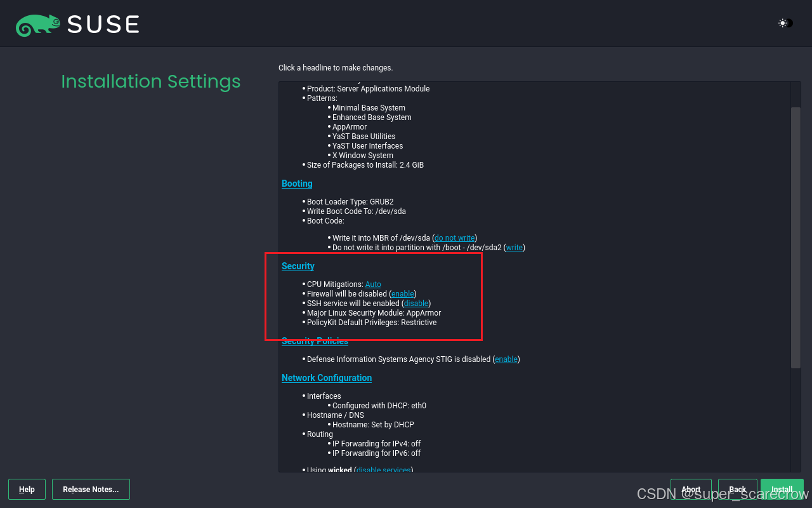Screen dimensions: 812x508
Task: Click 'disable services' link for wicked
Action: tap(384, 470)
